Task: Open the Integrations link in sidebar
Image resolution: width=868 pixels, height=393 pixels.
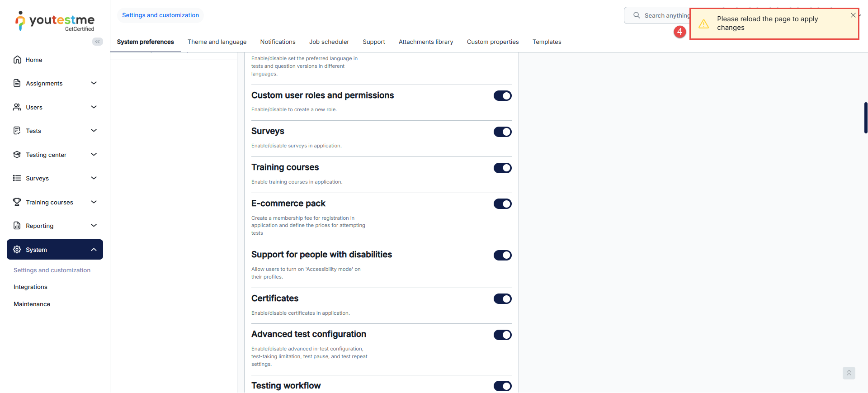Action: pyautogui.click(x=30, y=287)
